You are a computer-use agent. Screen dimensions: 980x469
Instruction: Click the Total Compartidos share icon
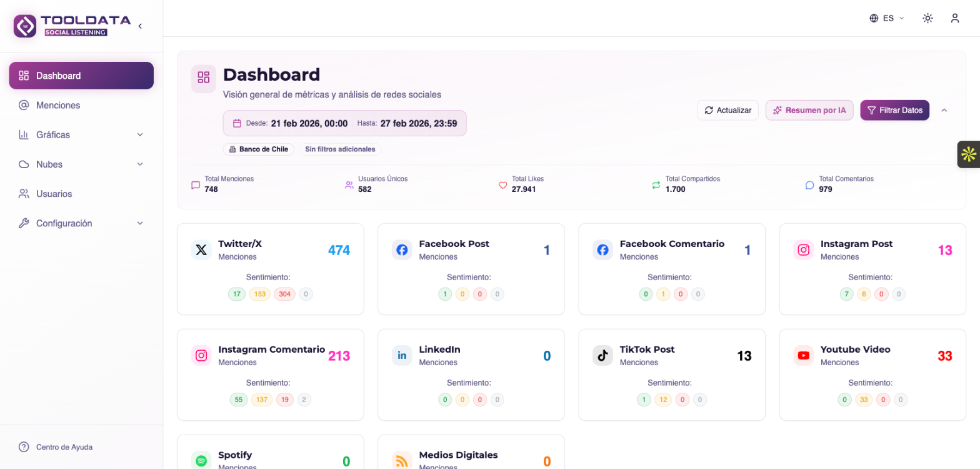point(656,185)
